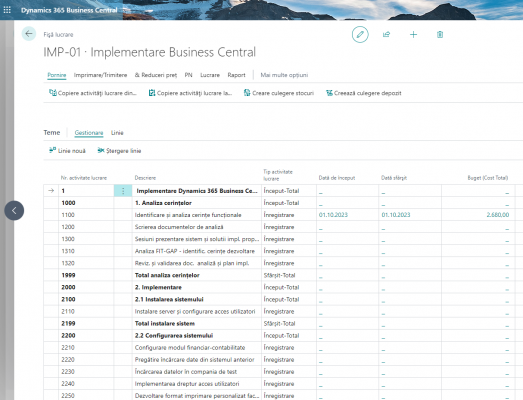This screenshot has width=523, height=400.
Task: Open the Imprimare/Trimitere menu
Action: tap(100, 75)
